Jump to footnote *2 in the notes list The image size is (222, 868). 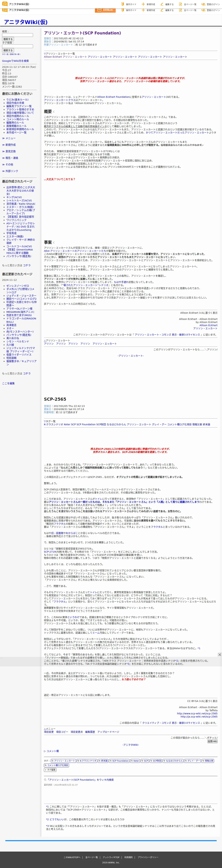coord(48,819)
